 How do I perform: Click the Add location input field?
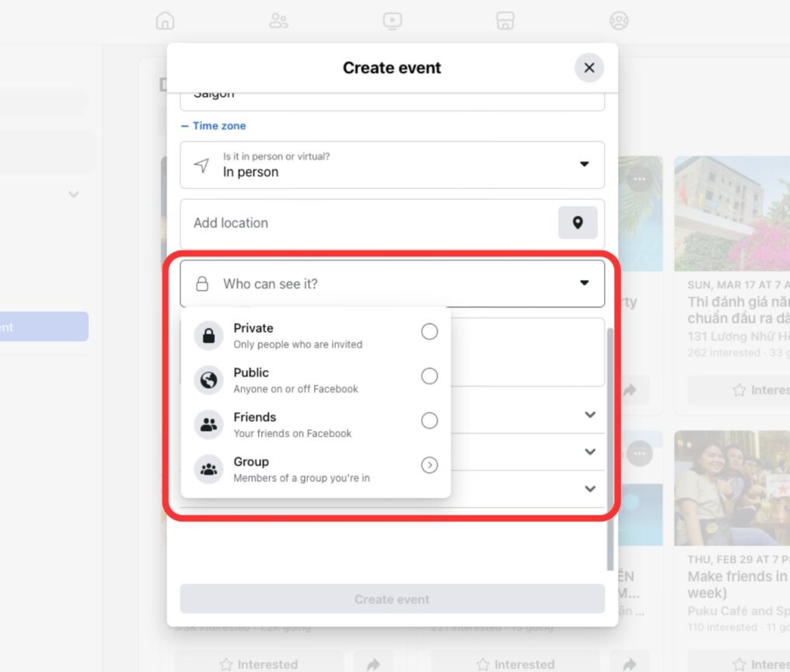(x=350, y=223)
